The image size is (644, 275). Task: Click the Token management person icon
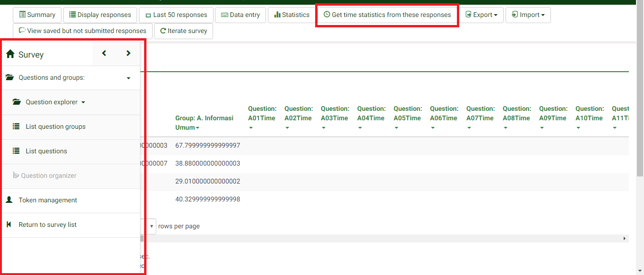pos(9,200)
